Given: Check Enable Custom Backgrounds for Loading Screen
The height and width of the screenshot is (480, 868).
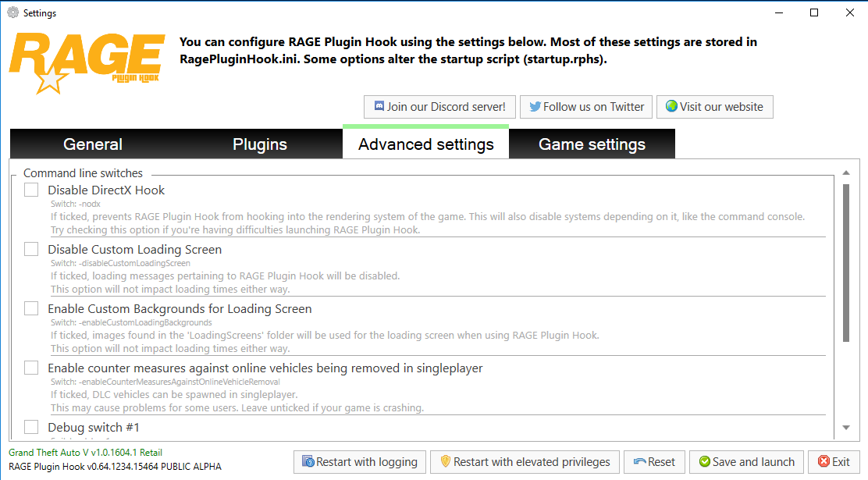Looking at the screenshot, I should coord(31,308).
